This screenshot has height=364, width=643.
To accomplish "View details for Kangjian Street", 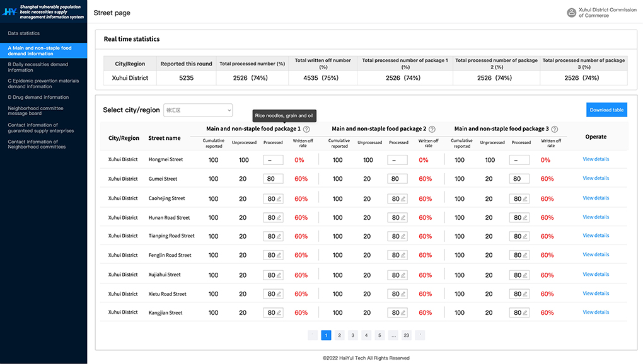I will 596,312.
